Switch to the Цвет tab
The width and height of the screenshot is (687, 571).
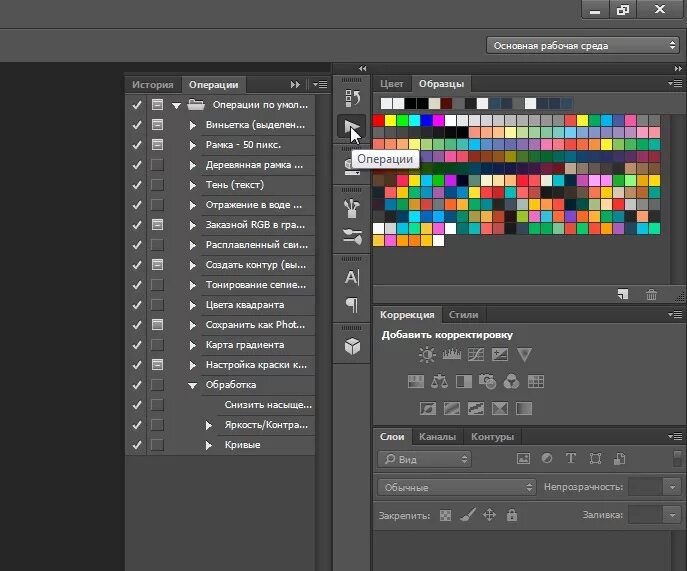point(391,84)
